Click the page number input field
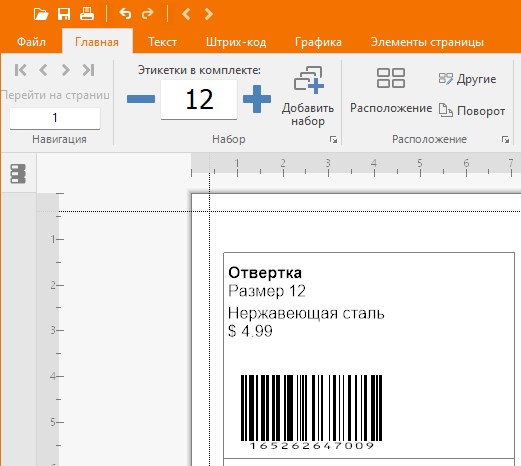Screen dimensions: 521x466 click(x=55, y=118)
